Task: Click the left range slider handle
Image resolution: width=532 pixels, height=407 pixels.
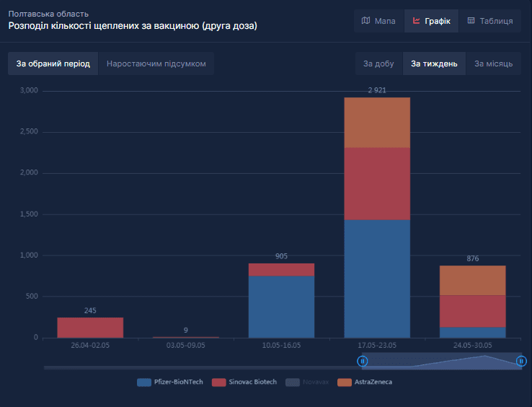Action: [x=363, y=361]
